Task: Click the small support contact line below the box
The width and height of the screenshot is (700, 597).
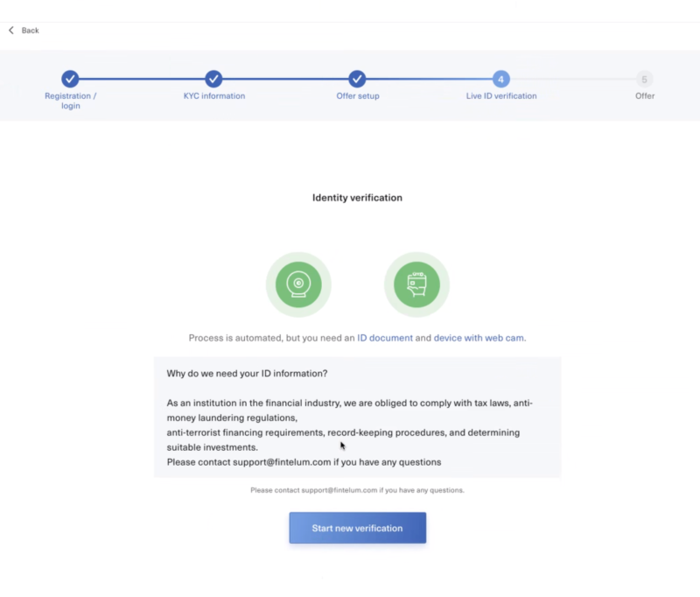Action: [x=357, y=490]
